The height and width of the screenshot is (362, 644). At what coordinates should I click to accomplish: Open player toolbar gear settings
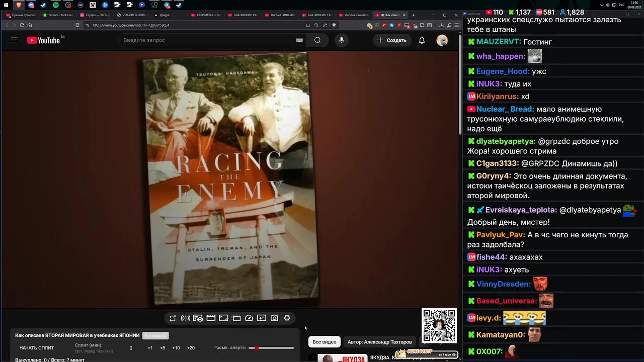pyautogui.click(x=287, y=318)
